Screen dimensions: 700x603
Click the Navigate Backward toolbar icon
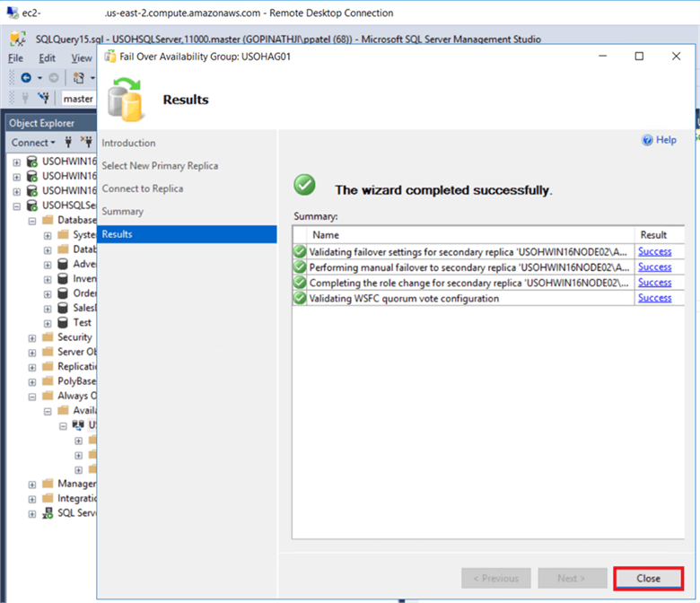pos(26,78)
